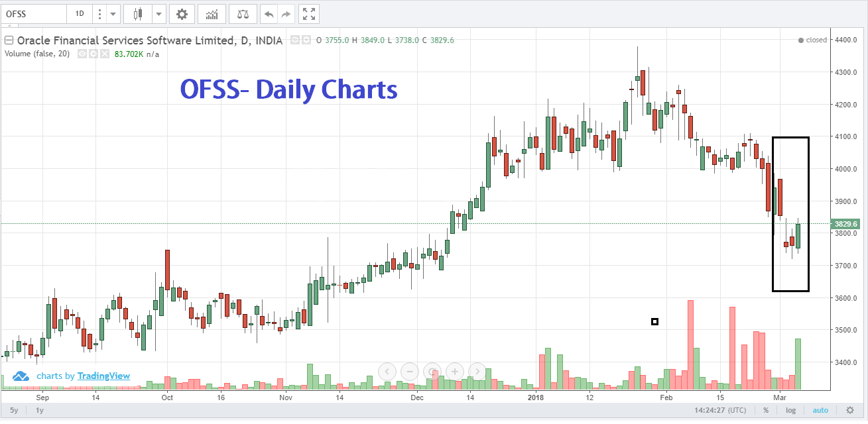
Task: Click the OFSS symbol input field
Action: click(x=34, y=13)
